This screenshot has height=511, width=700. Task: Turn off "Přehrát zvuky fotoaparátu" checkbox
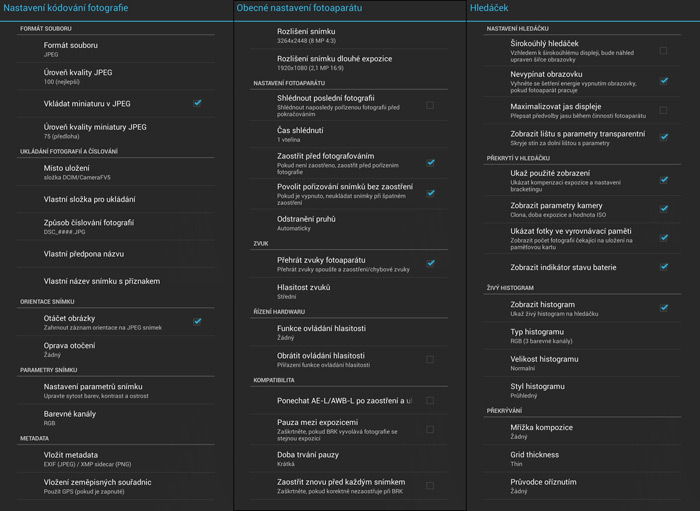point(430,263)
